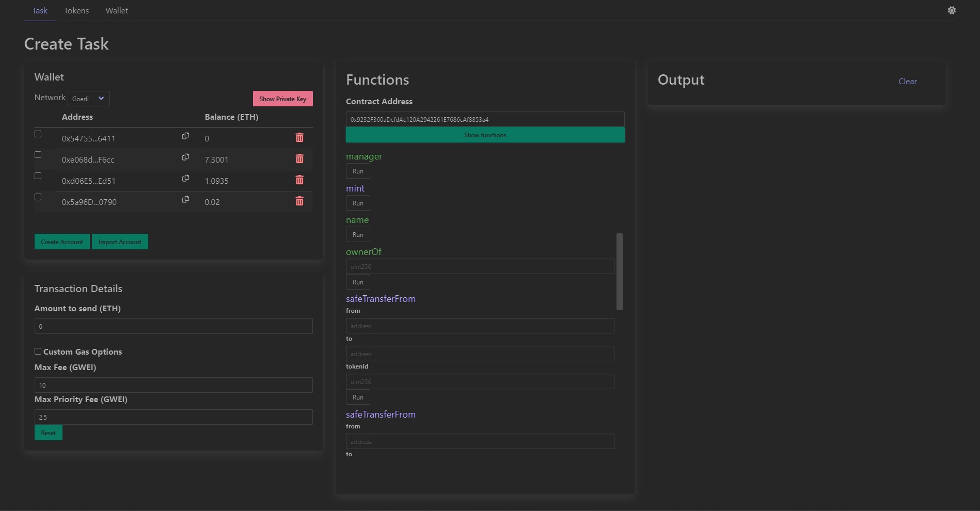This screenshot has width=980, height=511.
Task: Copy address 0x54755...6411 using copy icon
Action: pos(185,136)
